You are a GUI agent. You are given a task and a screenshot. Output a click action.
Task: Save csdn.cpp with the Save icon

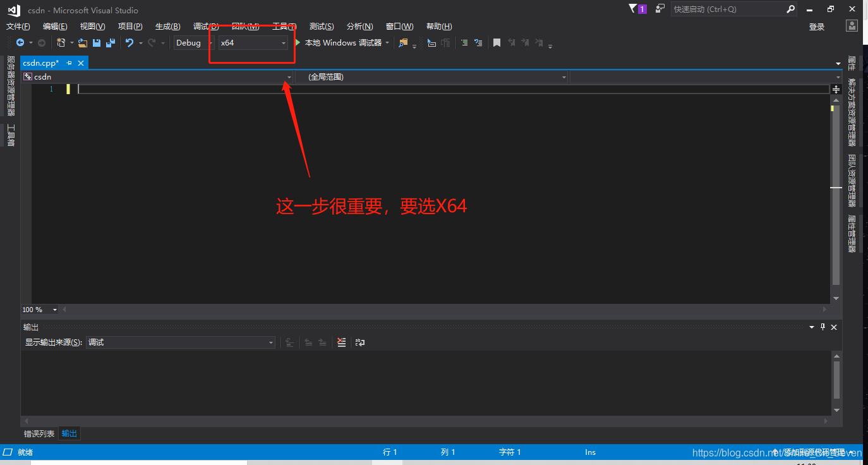click(97, 43)
